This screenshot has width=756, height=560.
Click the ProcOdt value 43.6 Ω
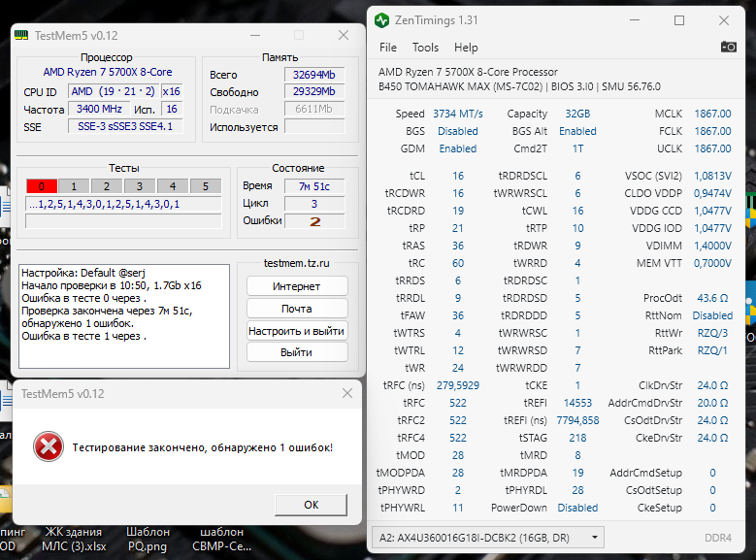(712, 298)
